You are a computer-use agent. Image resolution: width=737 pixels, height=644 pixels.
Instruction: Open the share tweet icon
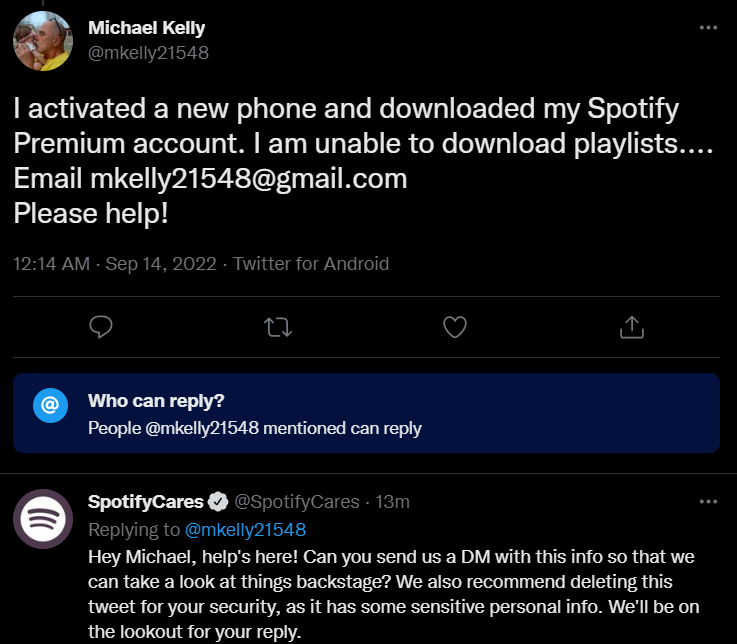point(631,326)
